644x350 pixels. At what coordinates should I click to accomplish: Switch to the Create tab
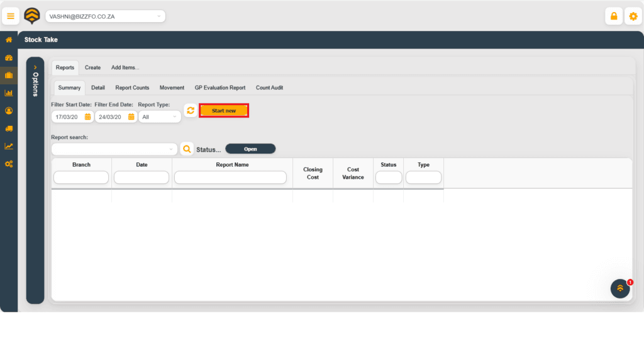tap(92, 68)
